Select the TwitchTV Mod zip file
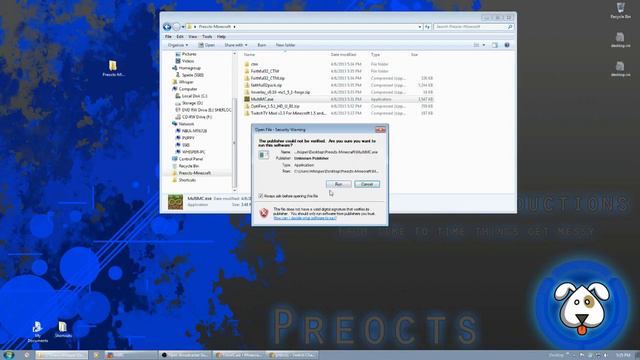The height and width of the screenshot is (360, 640). click(x=288, y=113)
